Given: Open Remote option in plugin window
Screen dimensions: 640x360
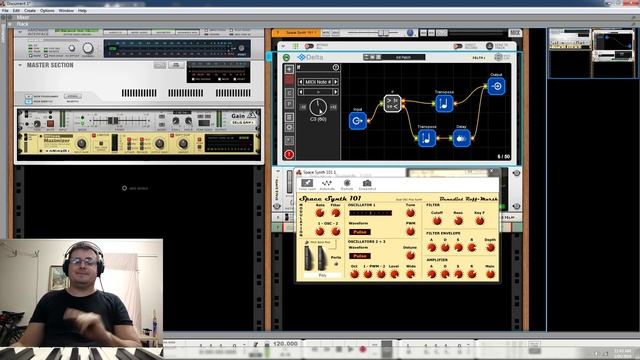Looking at the screenshot, I should 347,184.
